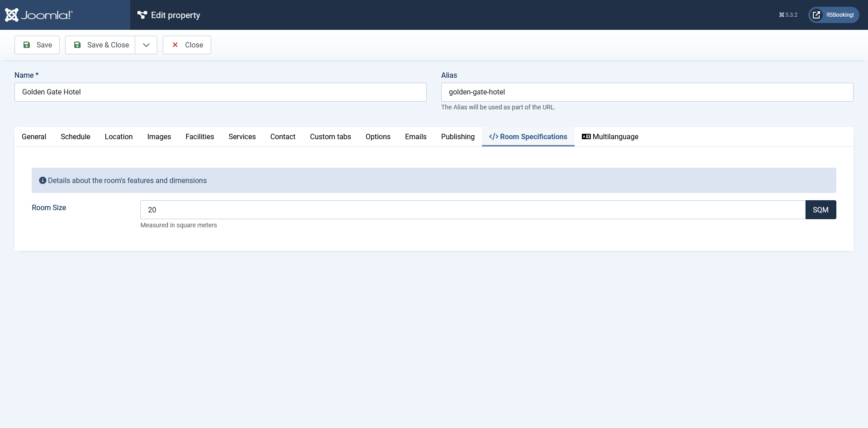Expand the save options dropdown arrow

pos(146,45)
